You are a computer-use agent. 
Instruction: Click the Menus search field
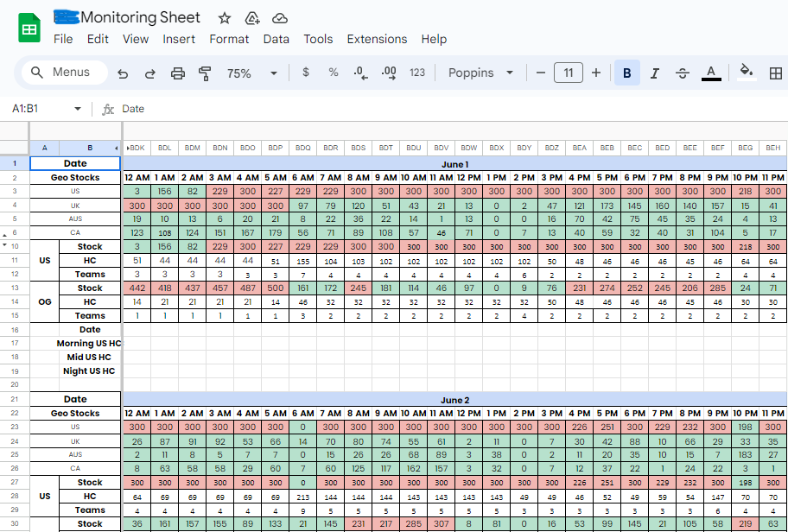64,73
